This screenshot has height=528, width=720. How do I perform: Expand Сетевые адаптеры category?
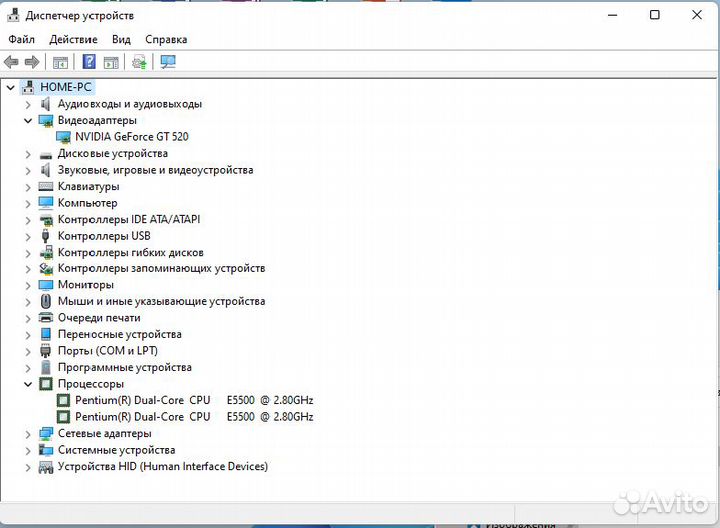click(x=28, y=434)
